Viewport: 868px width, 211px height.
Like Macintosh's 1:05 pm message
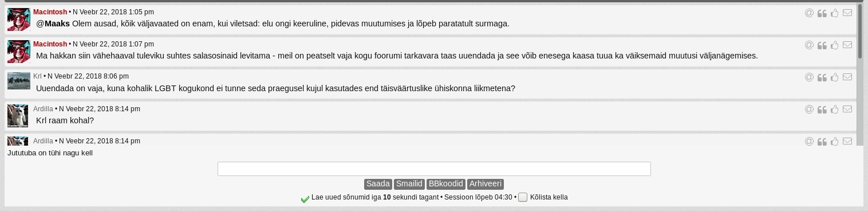click(x=835, y=13)
